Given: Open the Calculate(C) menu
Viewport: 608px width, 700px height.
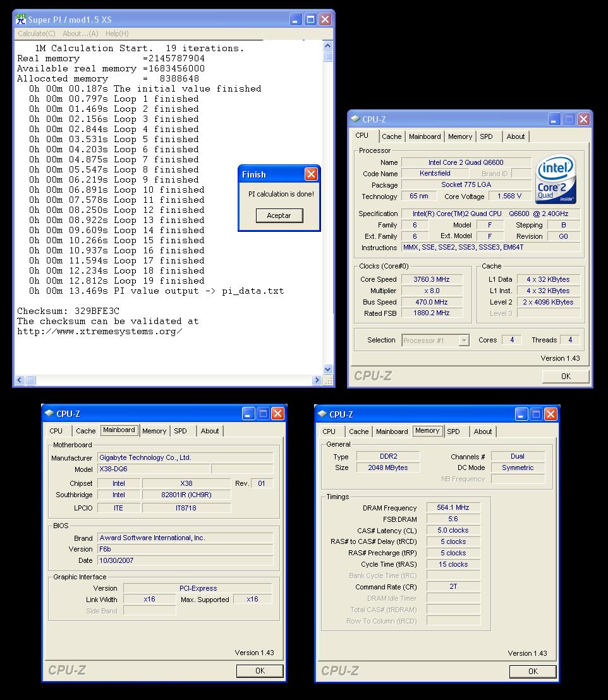Looking at the screenshot, I should coord(37,33).
